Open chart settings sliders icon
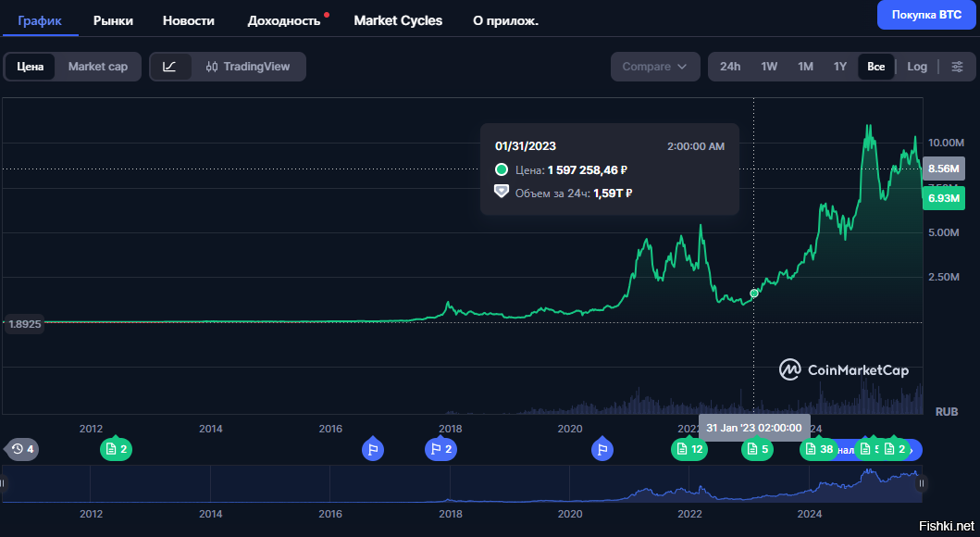Viewport: 980px width, 537px height. click(x=958, y=67)
